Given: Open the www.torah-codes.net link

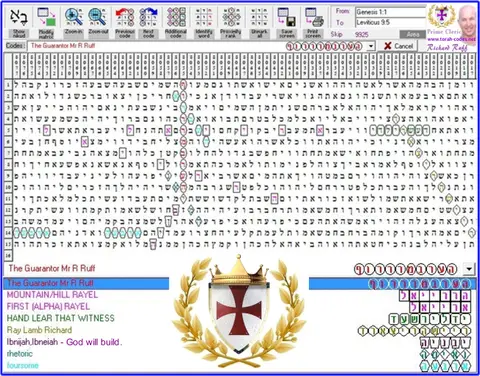Looking at the screenshot, I should tap(452, 39).
